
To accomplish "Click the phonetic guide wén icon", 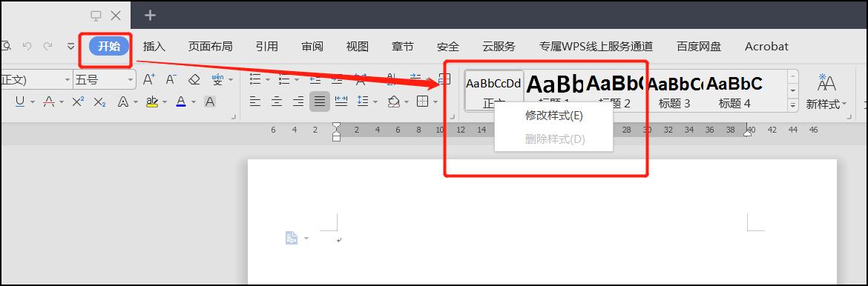I will pyautogui.click(x=218, y=80).
